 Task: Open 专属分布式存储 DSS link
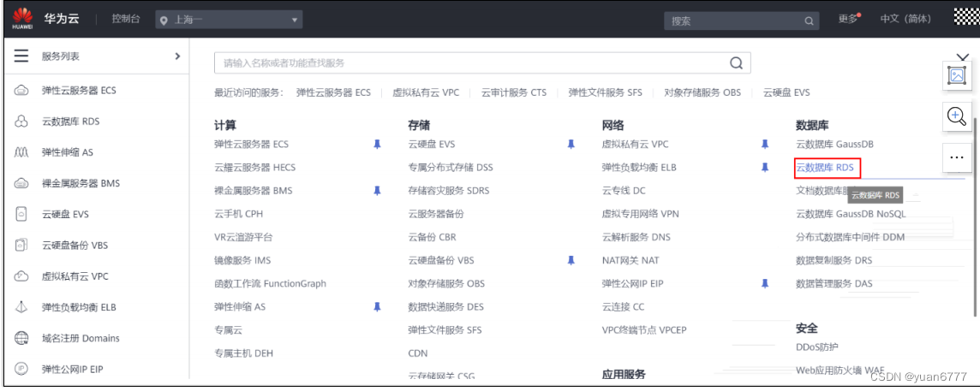(451, 168)
